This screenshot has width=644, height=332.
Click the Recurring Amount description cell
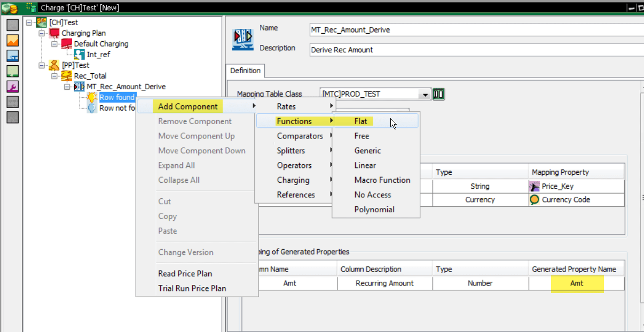tap(384, 283)
